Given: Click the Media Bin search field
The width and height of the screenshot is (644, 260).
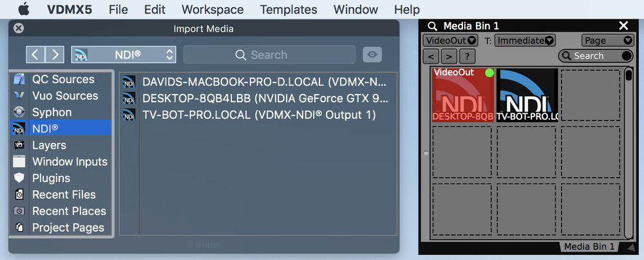Looking at the screenshot, I should (x=596, y=56).
